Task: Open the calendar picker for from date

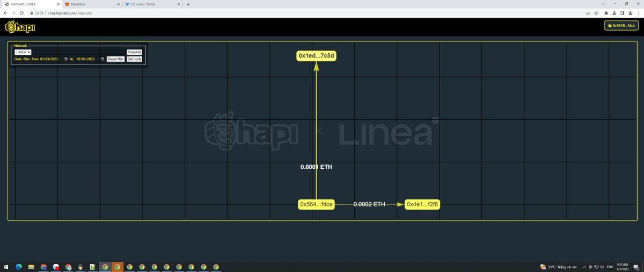Action: 66,59
